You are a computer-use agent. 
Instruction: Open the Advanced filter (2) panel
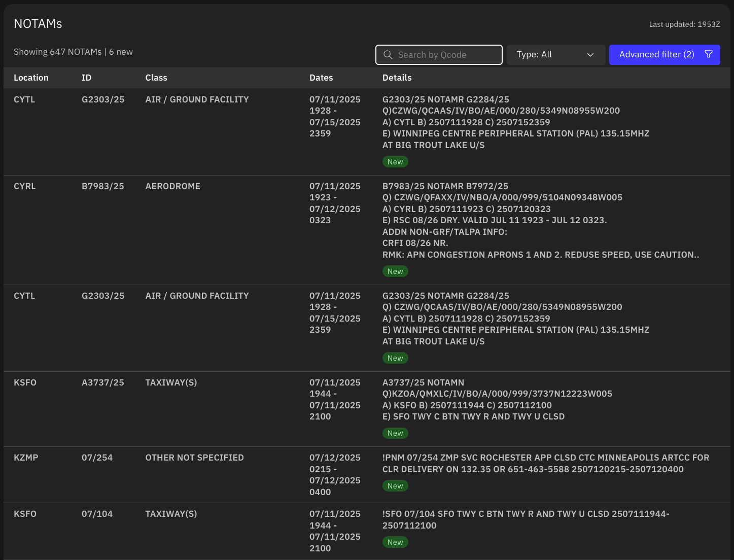(x=656, y=55)
